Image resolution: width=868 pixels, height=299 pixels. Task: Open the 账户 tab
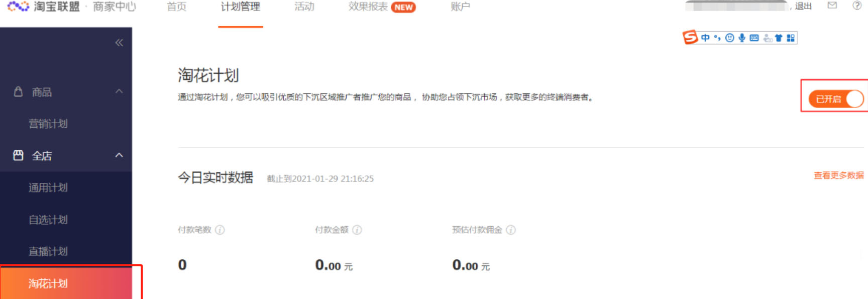(x=460, y=7)
